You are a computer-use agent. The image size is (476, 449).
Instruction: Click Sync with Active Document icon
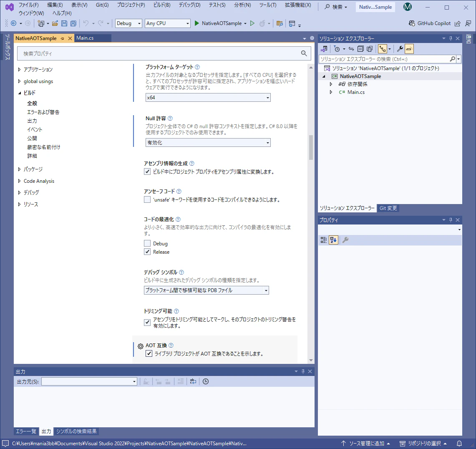coord(351,49)
